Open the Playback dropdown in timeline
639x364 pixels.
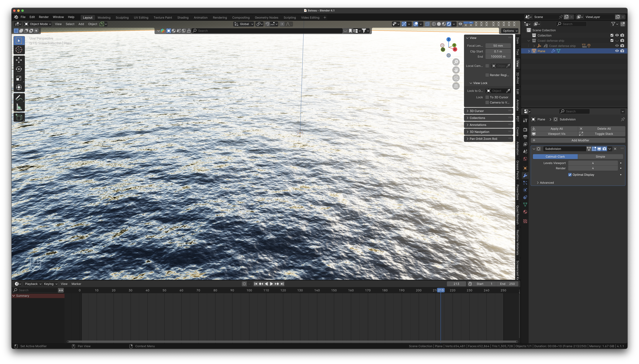(x=33, y=284)
